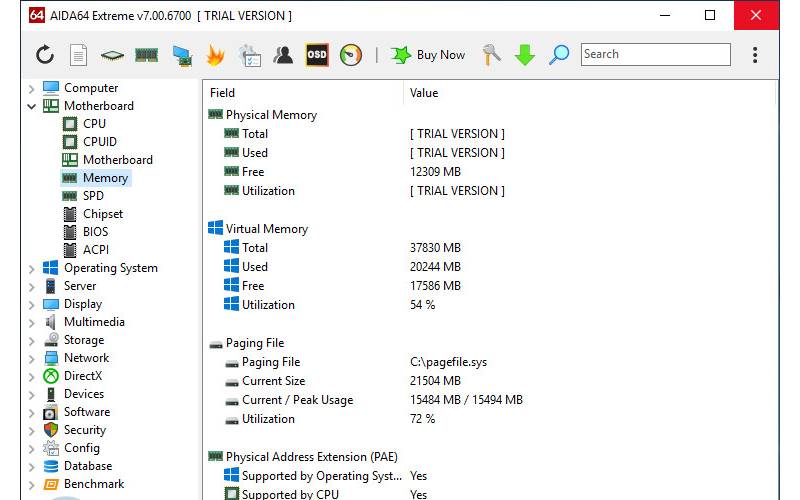Click the Value column header
Screen dimensions: 800x500
point(424,93)
